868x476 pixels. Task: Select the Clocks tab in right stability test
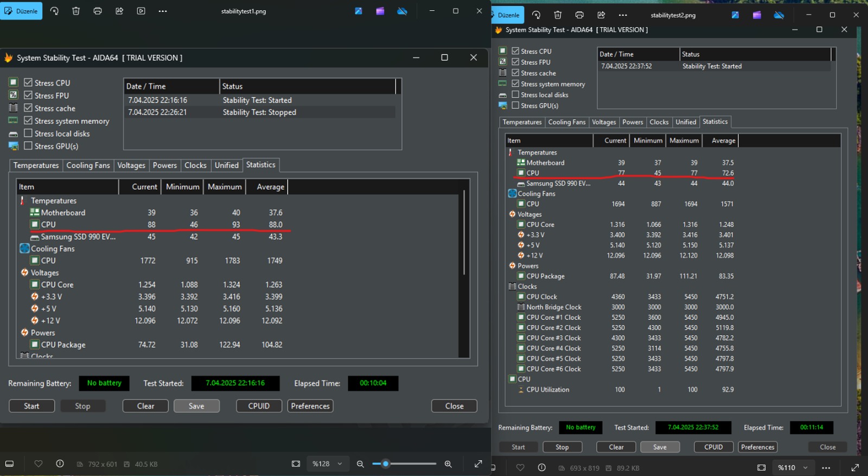659,122
